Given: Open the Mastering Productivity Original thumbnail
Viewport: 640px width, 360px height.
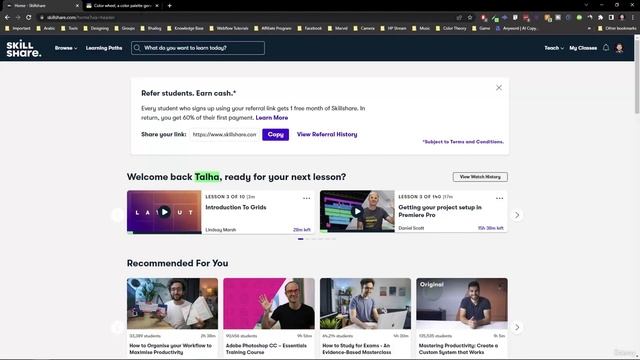Looking at the screenshot, I should 462,304.
